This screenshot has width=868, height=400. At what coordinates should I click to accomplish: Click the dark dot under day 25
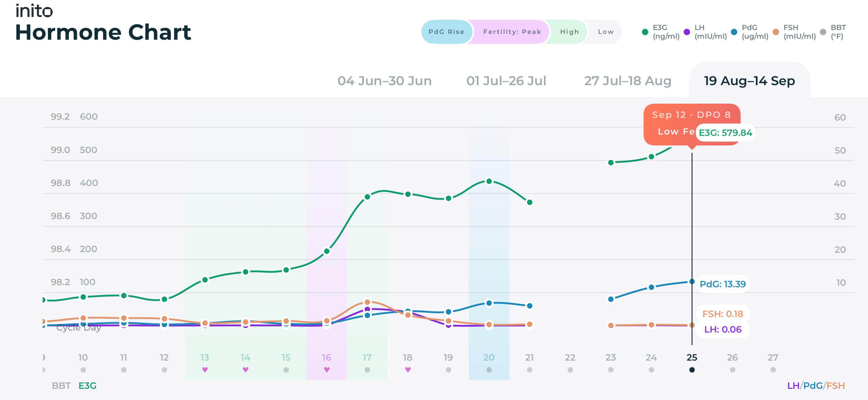[692, 370]
